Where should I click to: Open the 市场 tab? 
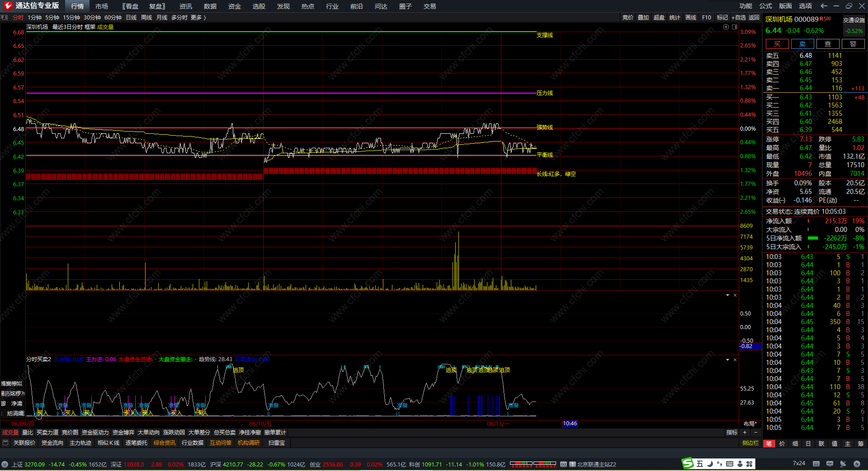click(x=102, y=6)
